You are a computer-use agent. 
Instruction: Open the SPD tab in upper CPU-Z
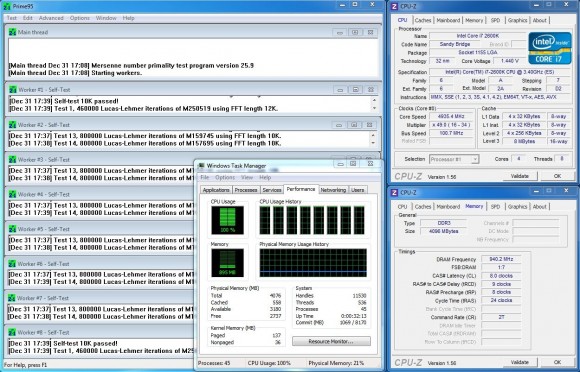(x=495, y=20)
